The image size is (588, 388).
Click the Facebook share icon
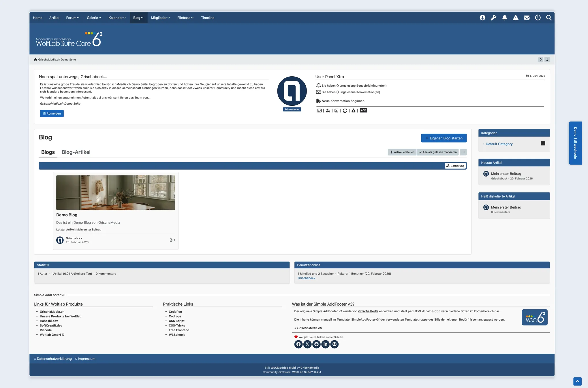coord(298,344)
